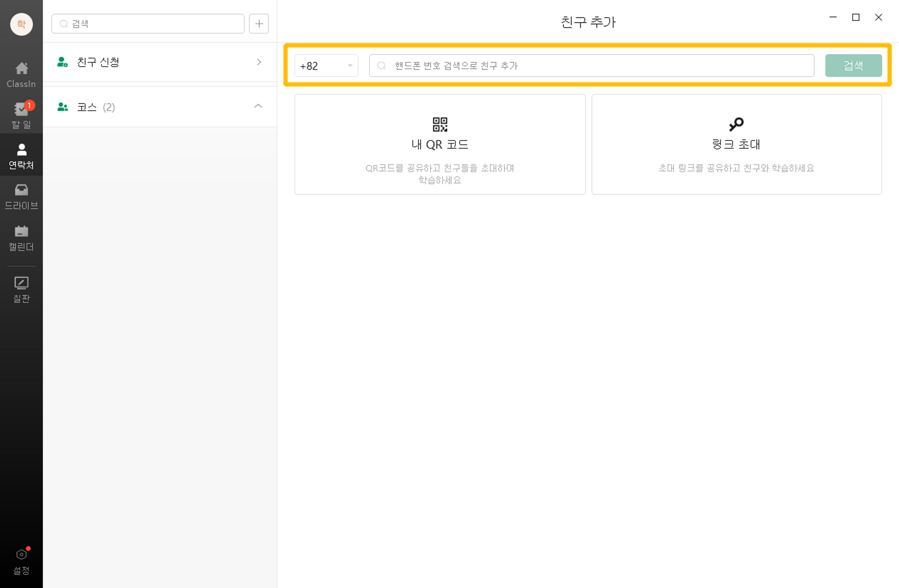This screenshot has width=899, height=588.
Task: Click the 검색 search button
Action: (853, 66)
